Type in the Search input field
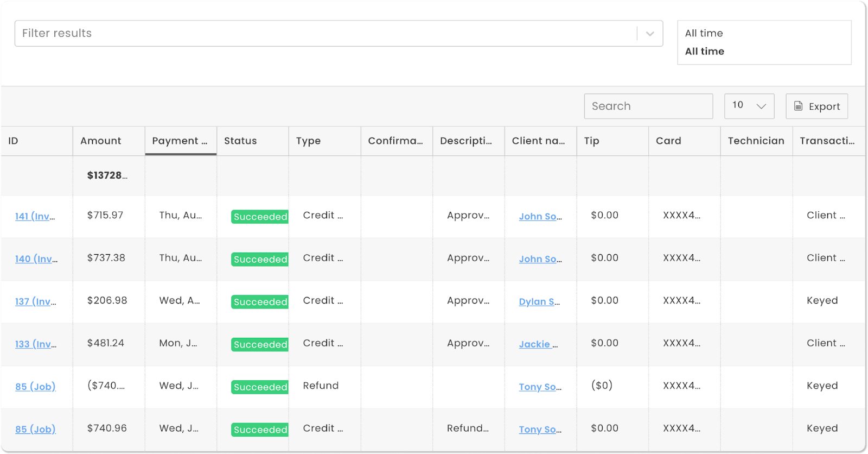The width and height of the screenshot is (868, 454). coord(648,106)
